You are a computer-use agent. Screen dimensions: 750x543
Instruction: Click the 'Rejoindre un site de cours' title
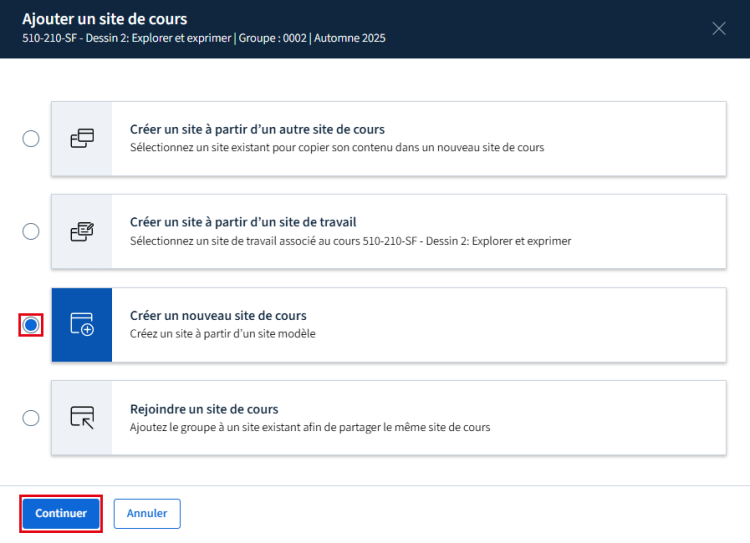pos(204,409)
